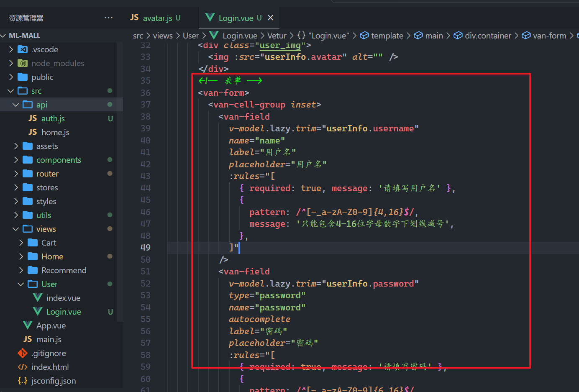Click the .vscode folder icon
Image resolution: width=579 pixels, height=392 pixels.
point(23,49)
